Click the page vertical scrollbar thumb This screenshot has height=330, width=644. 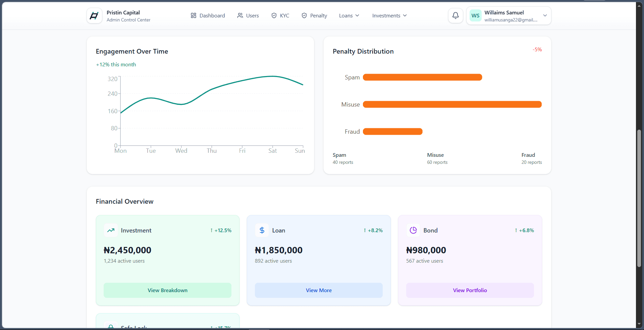[639, 198]
